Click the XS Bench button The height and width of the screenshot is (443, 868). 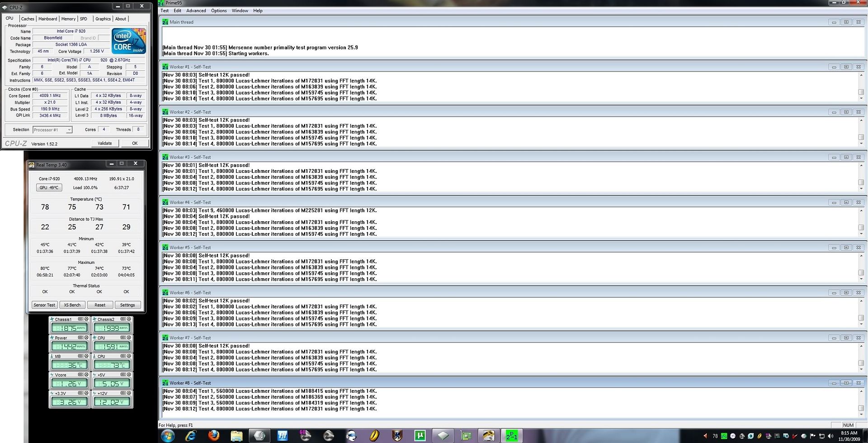(x=72, y=305)
